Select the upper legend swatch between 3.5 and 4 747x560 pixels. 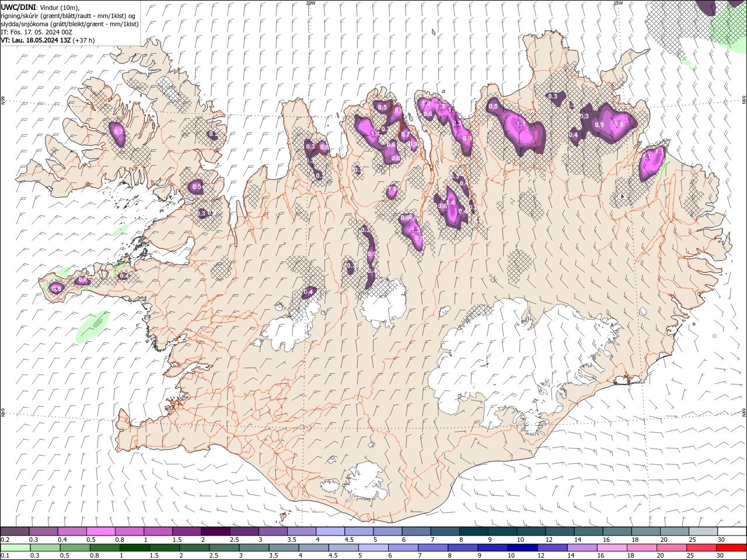click(x=301, y=531)
